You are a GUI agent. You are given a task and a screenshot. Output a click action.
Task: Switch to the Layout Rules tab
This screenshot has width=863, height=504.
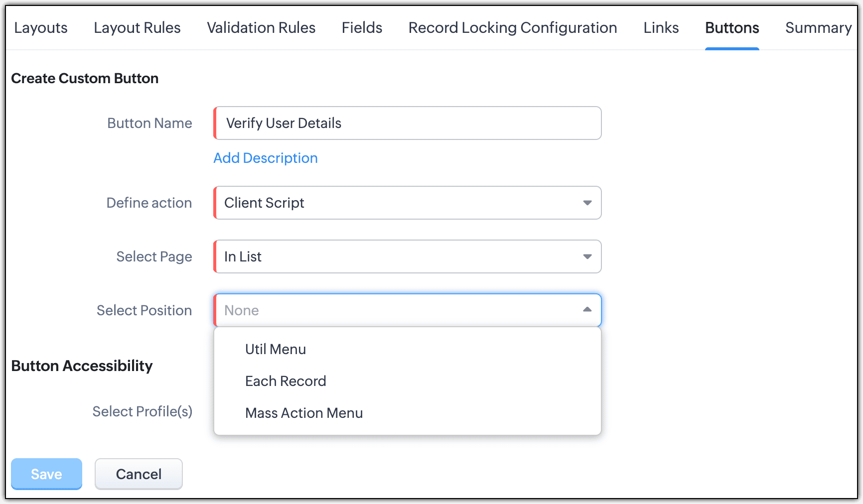click(137, 28)
